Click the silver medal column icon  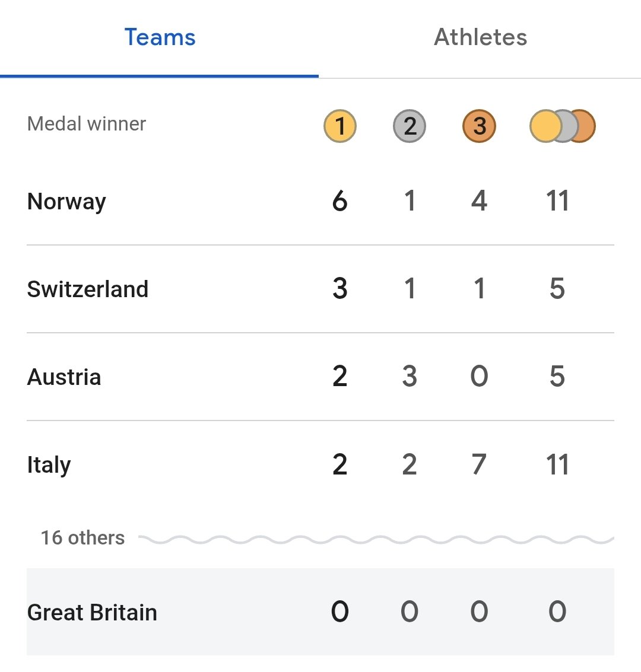[410, 126]
